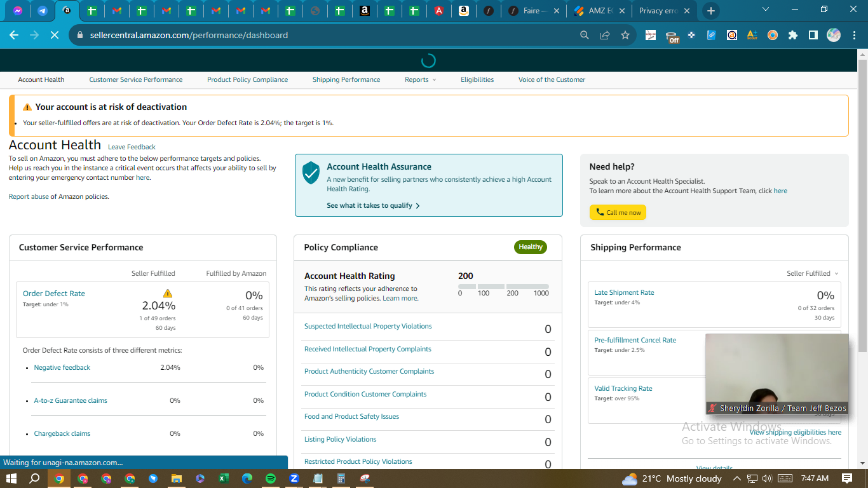
Task: Go back to the previous page
Action: click(14, 35)
